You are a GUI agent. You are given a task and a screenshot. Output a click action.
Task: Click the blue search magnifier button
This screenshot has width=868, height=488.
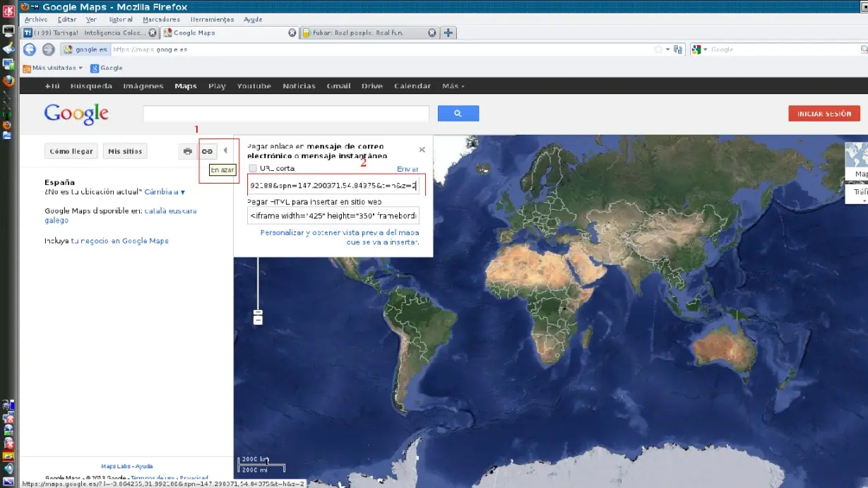458,113
